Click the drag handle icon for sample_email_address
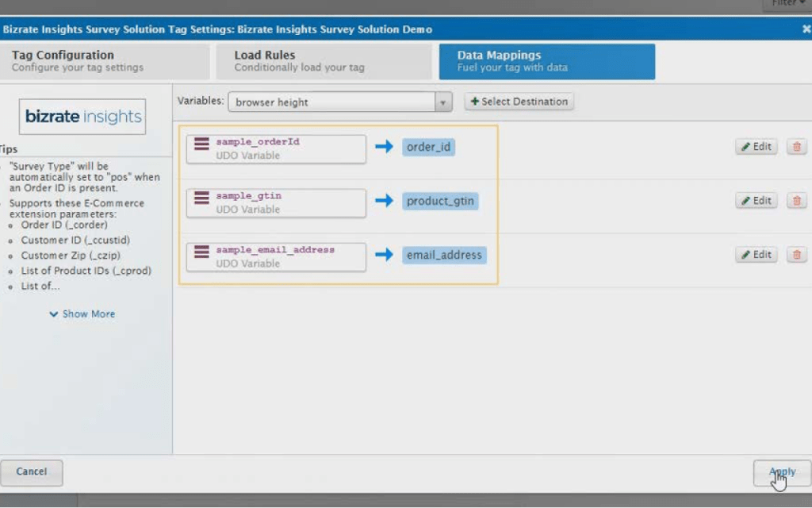Screen dimensions: 812x508 coord(201,252)
